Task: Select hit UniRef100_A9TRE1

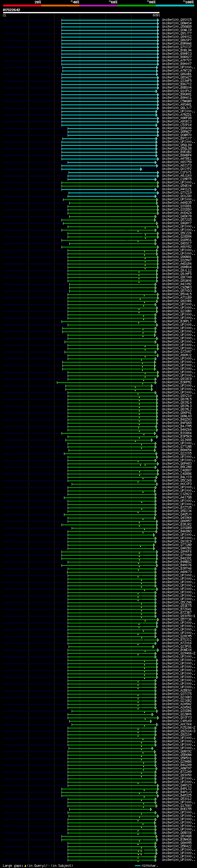Action: tap(177, 159)
